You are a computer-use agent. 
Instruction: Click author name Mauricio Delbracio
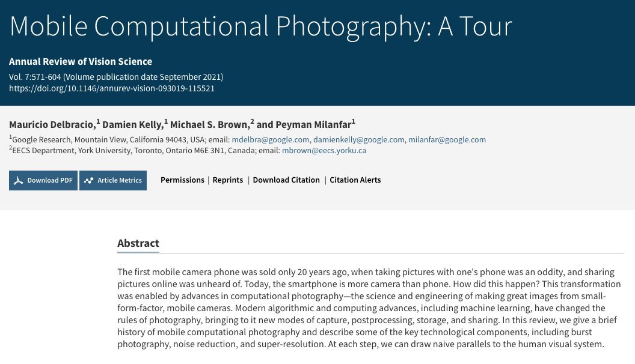tap(52, 125)
